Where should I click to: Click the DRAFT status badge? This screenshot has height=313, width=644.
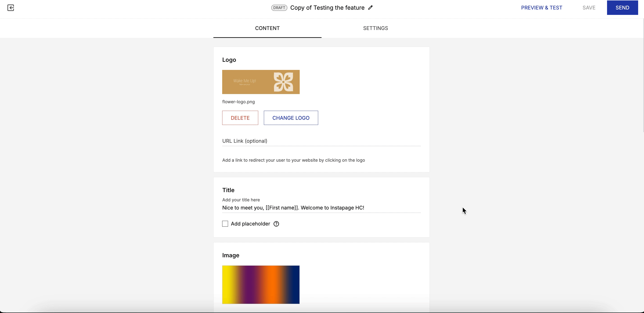pos(279,7)
